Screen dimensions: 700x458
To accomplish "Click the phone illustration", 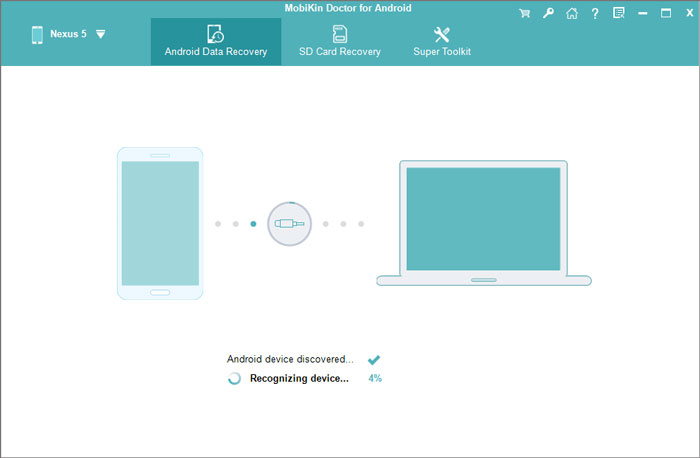I will pos(160,223).
